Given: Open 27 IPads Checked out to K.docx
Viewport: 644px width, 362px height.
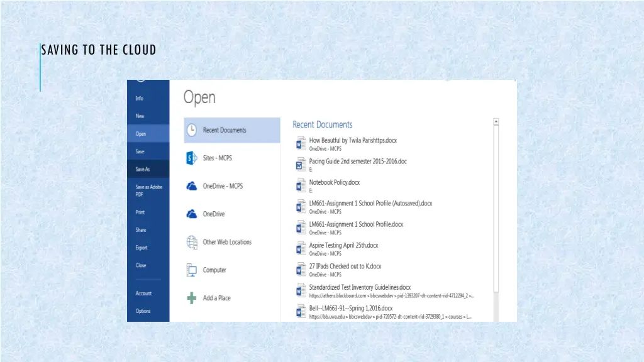Looking at the screenshot, I should pos(345,266).
